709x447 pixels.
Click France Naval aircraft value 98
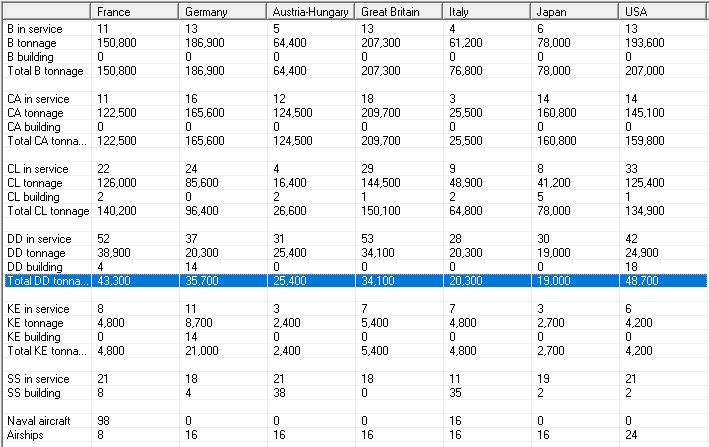coord(104,421)
